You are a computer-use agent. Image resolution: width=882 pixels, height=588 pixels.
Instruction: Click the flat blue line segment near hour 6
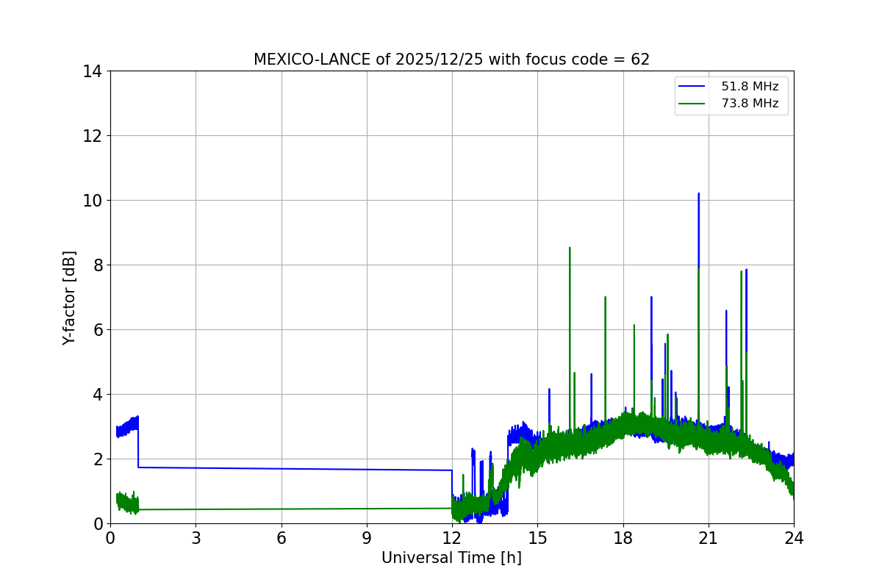[x=282, y=469]
